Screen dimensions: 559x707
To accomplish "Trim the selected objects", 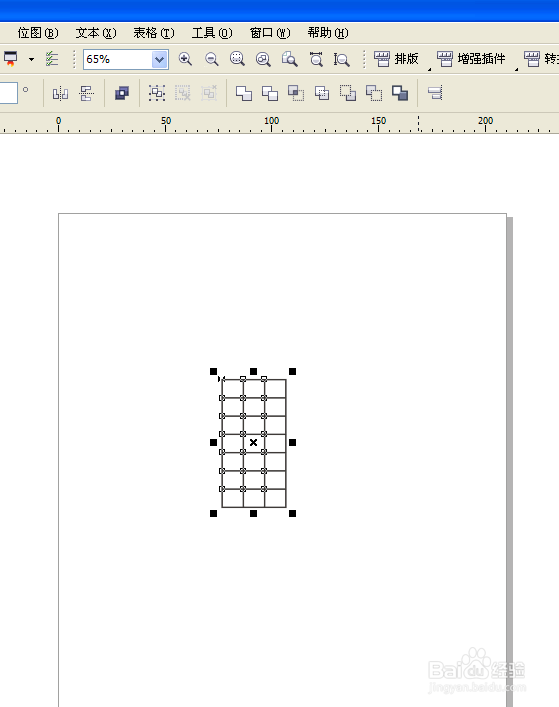I will [x=270, y=93].
